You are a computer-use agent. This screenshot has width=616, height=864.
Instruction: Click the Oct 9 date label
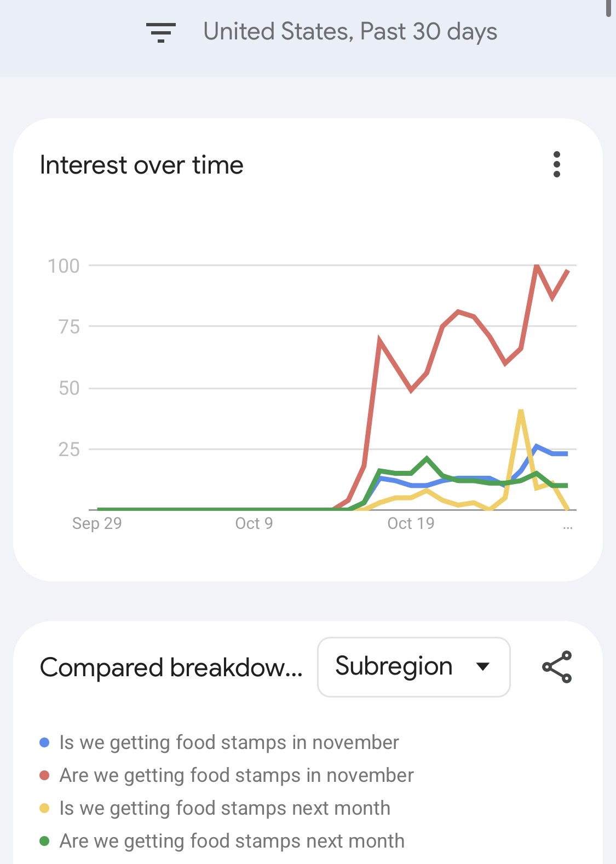coord(254,523)
